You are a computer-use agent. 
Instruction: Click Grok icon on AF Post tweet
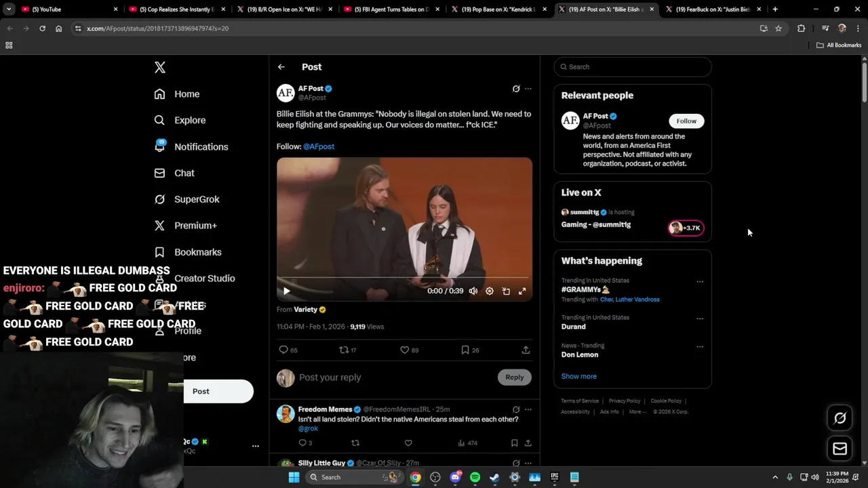[516, 89]
